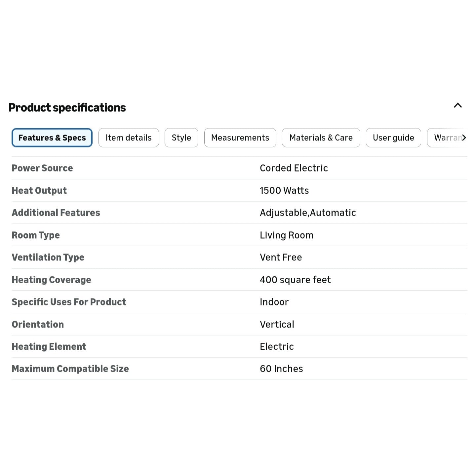Click the Ventilation Type row label
476x476 pixels.
[48, 258]
